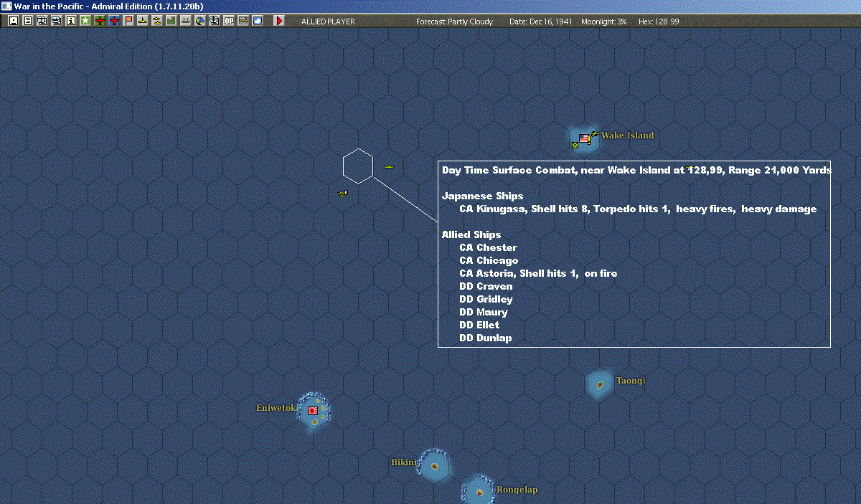
Task: Click the DD Dunlap entry
Action: (x=486, y=338)
